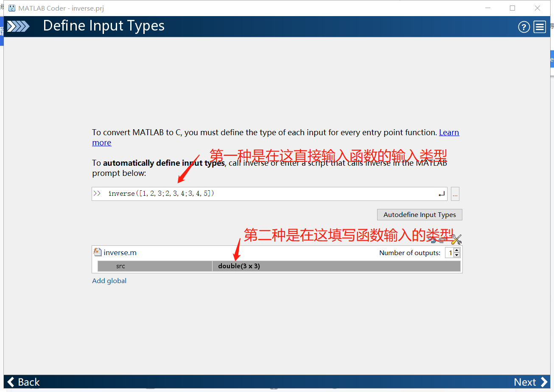Select the Number of outputs value field
The height and width of the screenshot is (392, 554).
click(450, 253)
